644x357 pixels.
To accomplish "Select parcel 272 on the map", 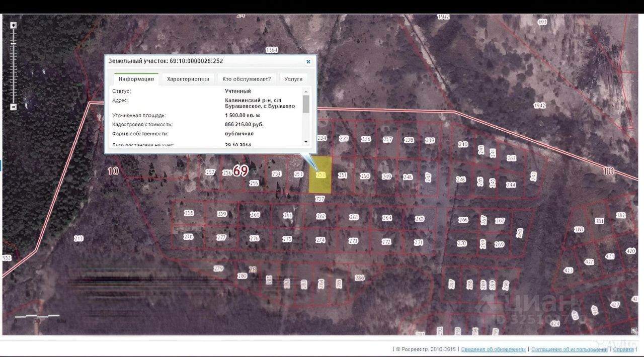I will point(386,242).
